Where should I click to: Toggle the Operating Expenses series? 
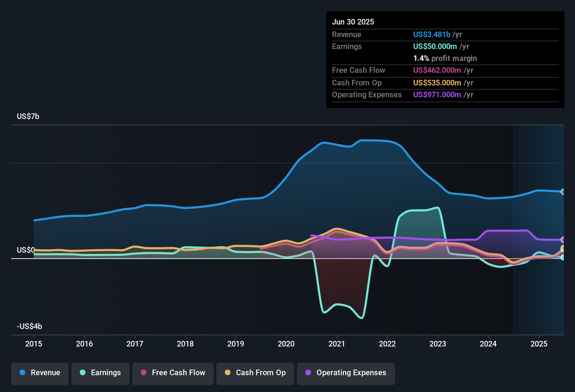[346, 373]
